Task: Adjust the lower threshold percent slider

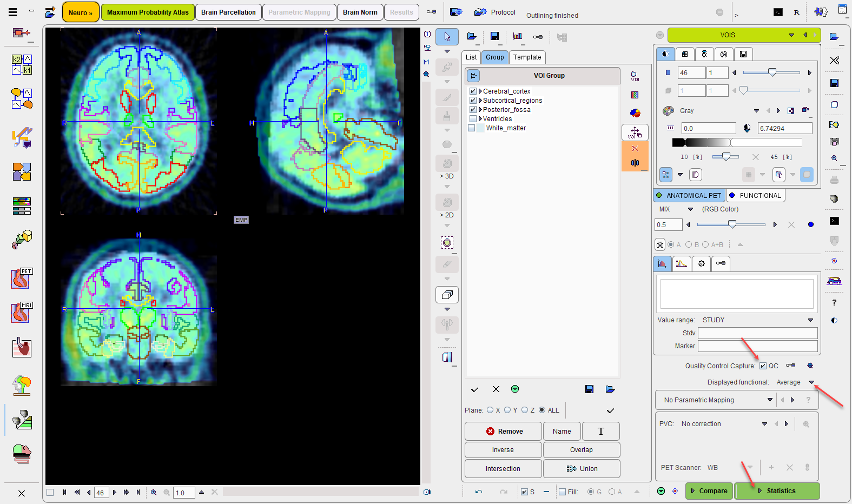Action: (726, 157)
